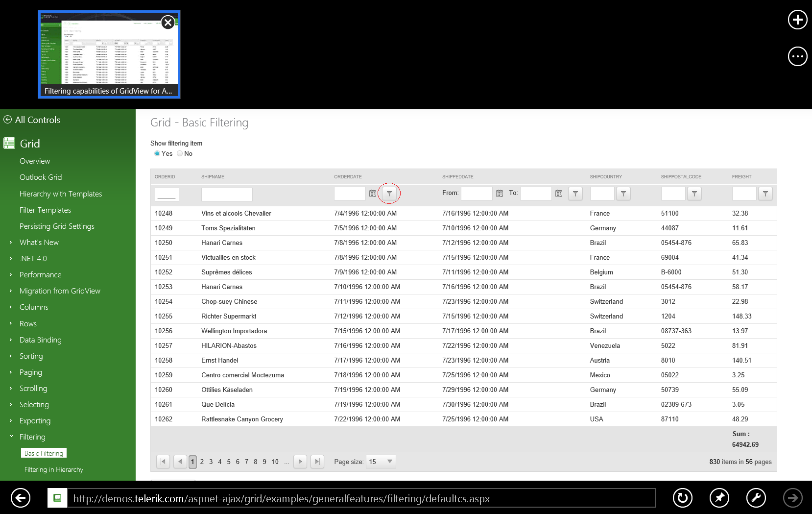The width and height of the screenshot is (812, 514).
Task: Click the ShipPostalCode filter funnel icon
Action: coord(694,194)
